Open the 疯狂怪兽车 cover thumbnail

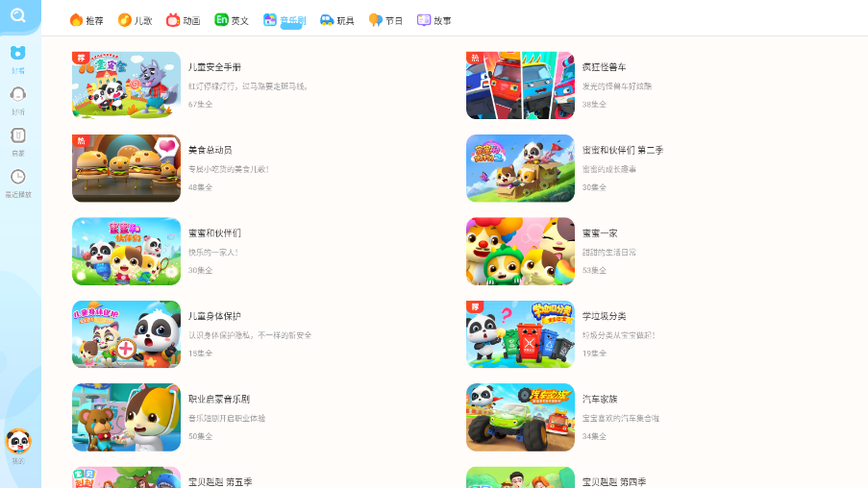(520, 85)
